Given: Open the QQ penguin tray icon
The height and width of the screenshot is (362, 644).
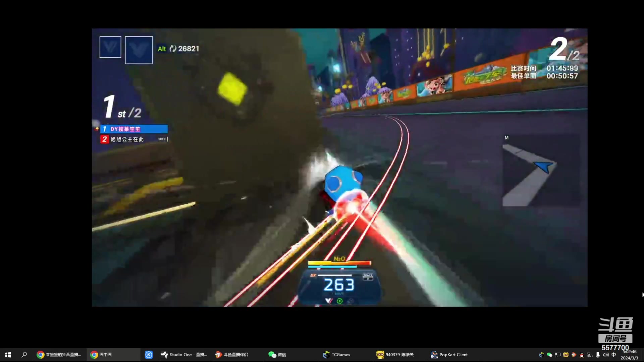Looking at the screenshot, I should 582,355.
